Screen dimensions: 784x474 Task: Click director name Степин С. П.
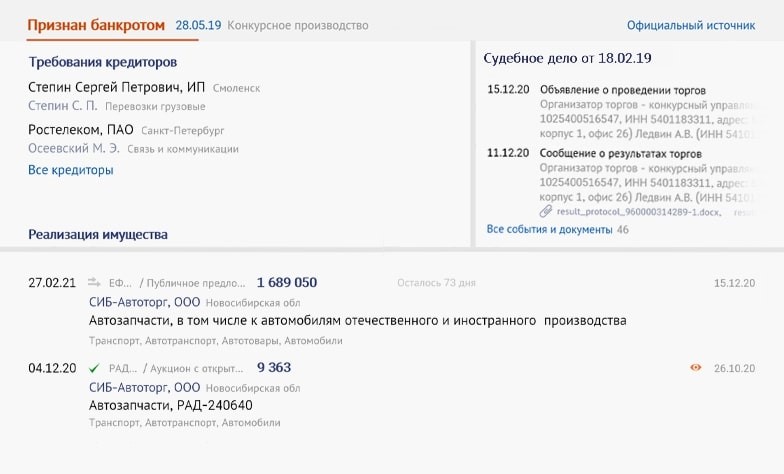point(62,106)
